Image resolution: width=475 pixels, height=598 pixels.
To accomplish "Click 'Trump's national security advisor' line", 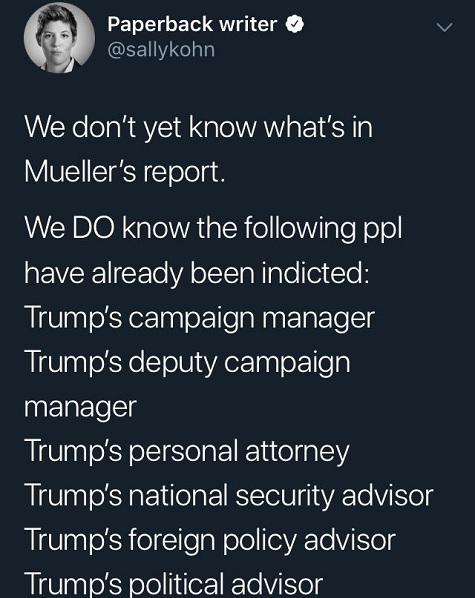I will [x=229, y=495].
